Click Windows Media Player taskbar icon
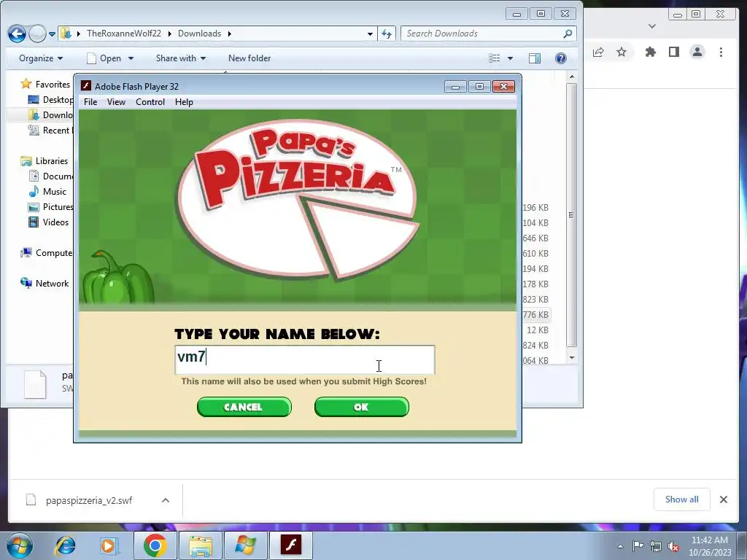 (x=109, y=545)
